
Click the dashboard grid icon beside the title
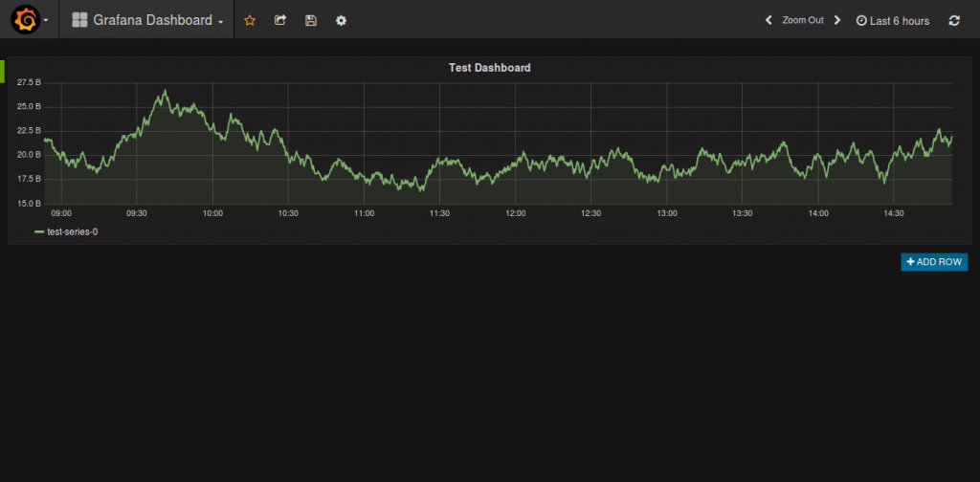(79, 20)
